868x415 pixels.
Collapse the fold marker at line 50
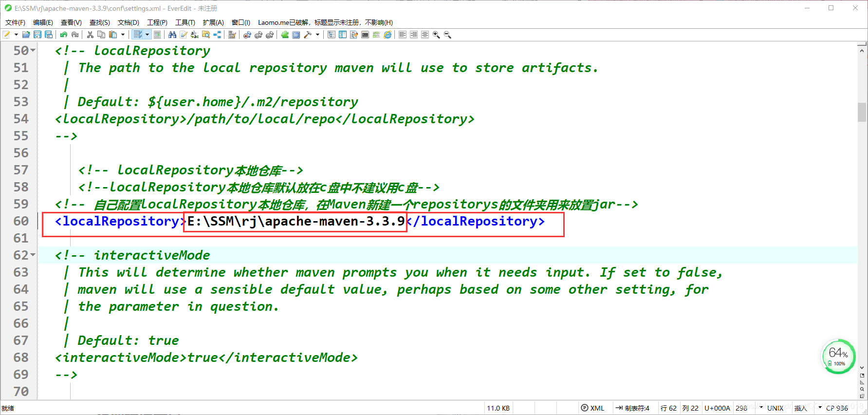coord(33,50)
